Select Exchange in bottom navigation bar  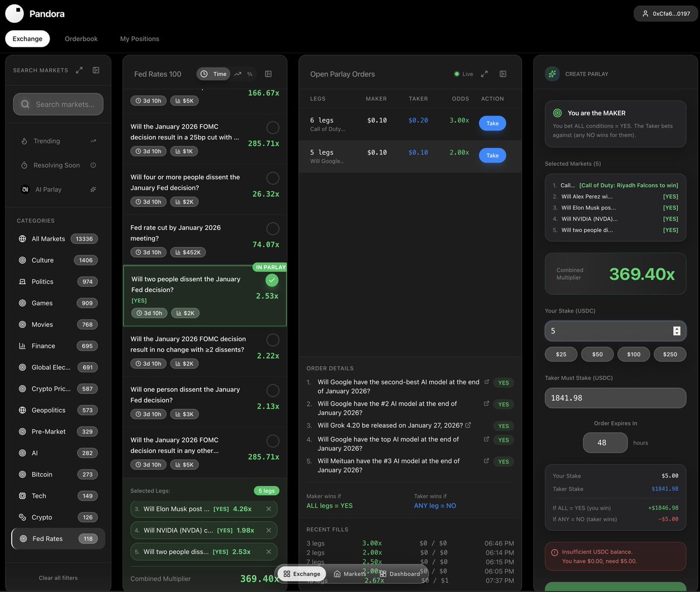(302, 574)
